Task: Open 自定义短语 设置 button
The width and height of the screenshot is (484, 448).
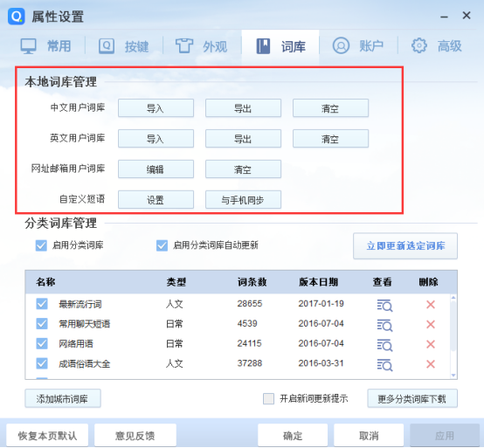Action: tap(156, 200)
